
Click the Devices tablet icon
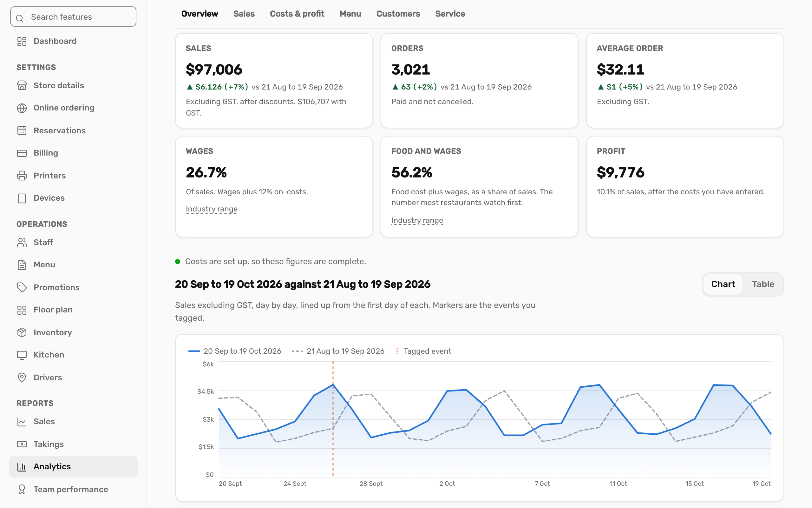[x=22, y=198]
